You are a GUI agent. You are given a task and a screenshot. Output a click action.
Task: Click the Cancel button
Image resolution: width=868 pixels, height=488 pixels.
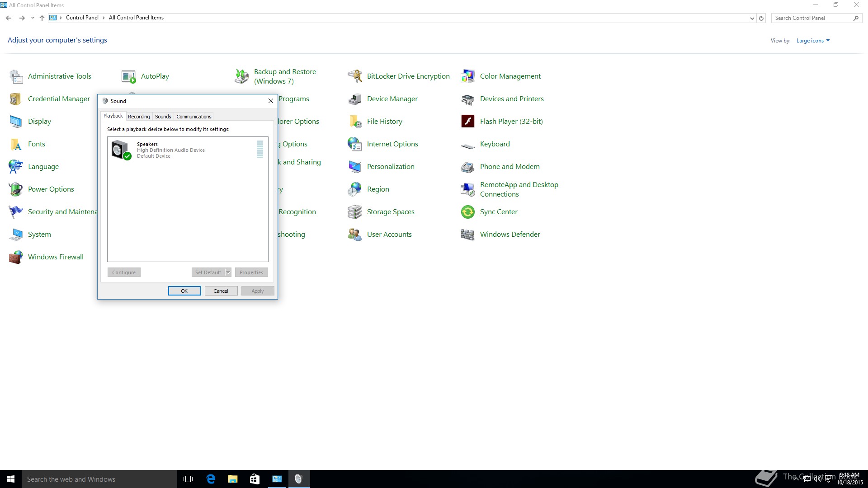coord(221,291)
